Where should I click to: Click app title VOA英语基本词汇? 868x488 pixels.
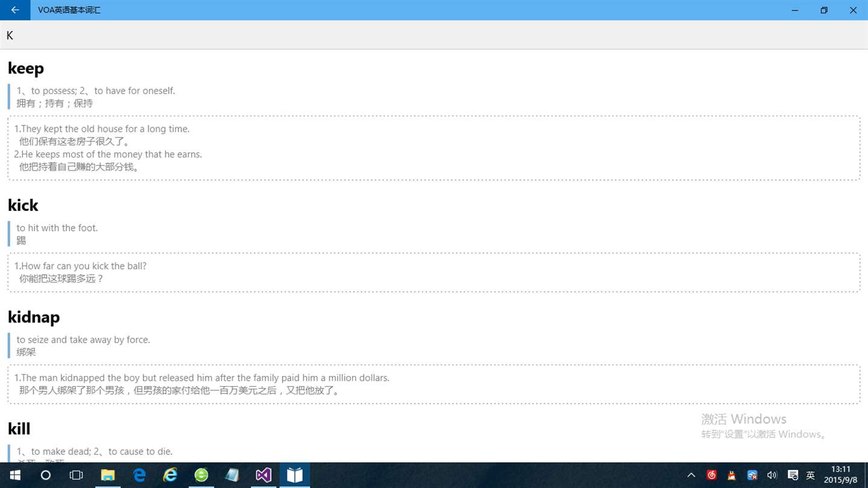point(69,10)
